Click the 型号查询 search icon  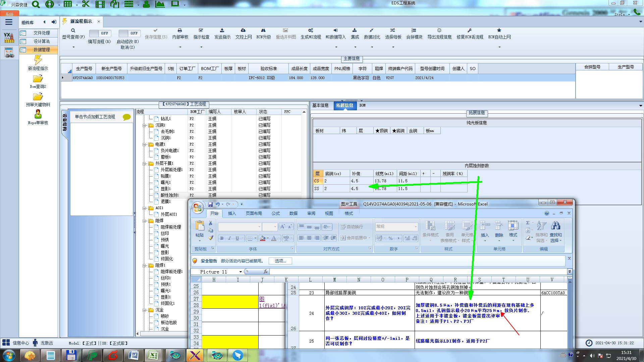73,31
